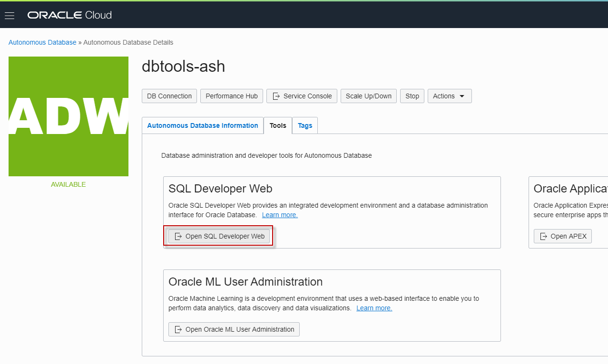Stop the database
This screenshot has height=364, width=608.
coord(412,96)
